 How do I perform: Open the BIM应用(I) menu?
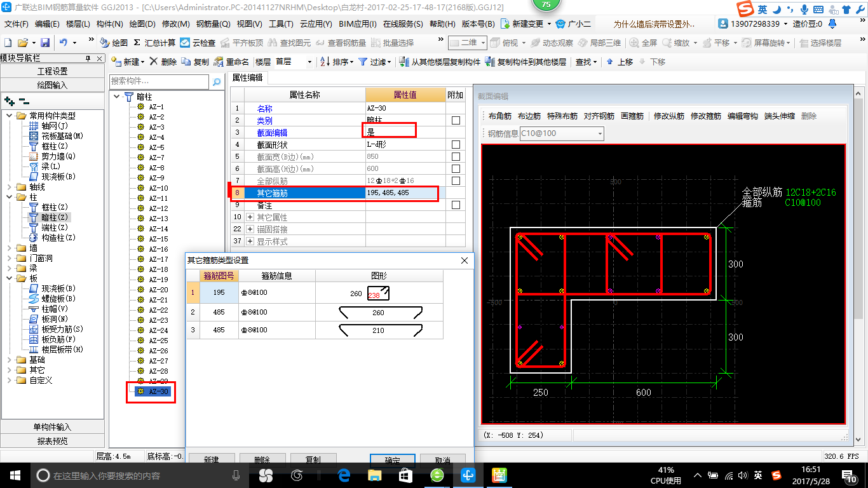click(x=358, y=24)
